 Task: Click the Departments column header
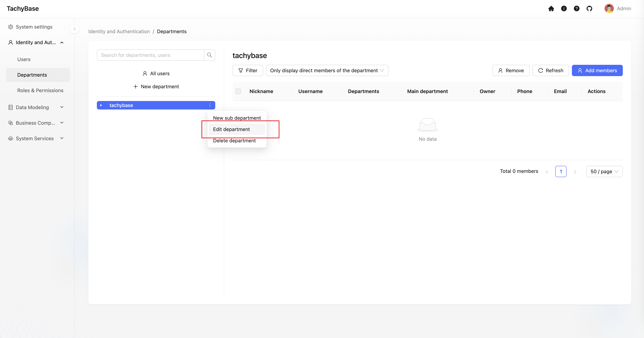pos(364,91)
